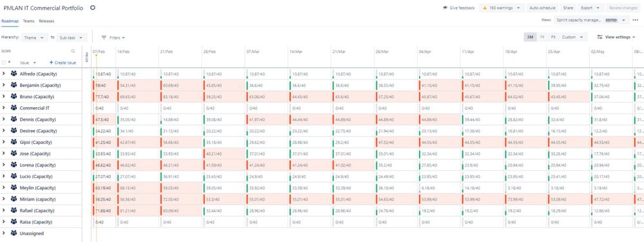Click the team icon beside Bruno (Capacity)
Viewport: 644px width, 242px height.
[14, 97]
